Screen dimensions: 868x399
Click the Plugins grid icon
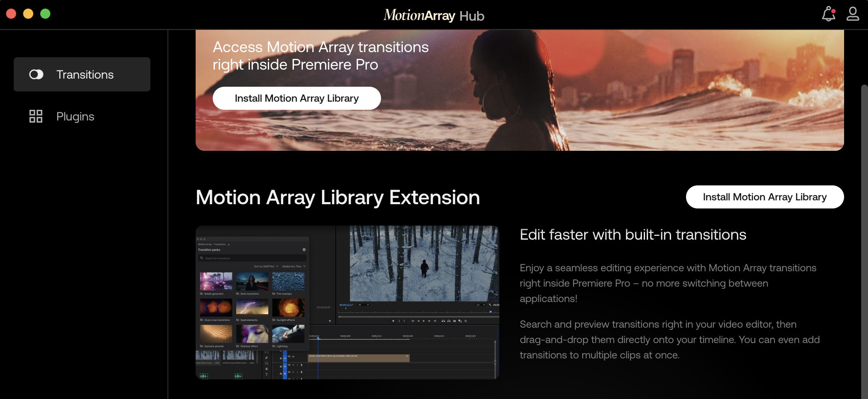pos(36,116)
